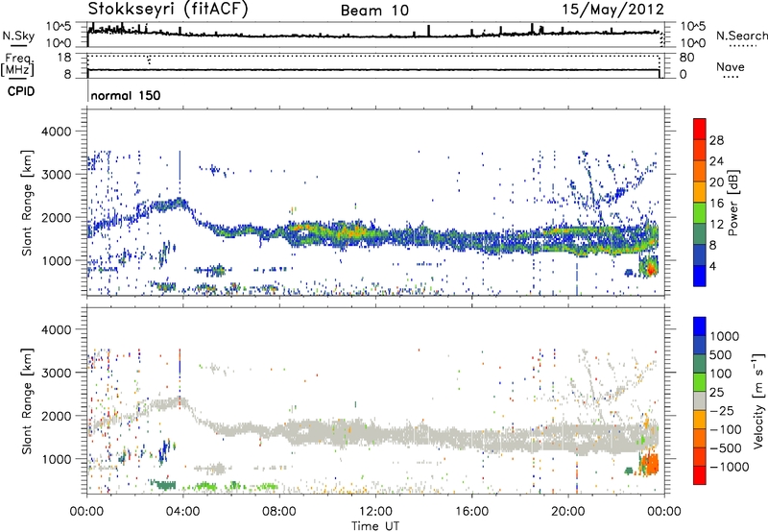Click power colorbar tick value '28'
Screen dimensions: 768x532
coord(716,140)
